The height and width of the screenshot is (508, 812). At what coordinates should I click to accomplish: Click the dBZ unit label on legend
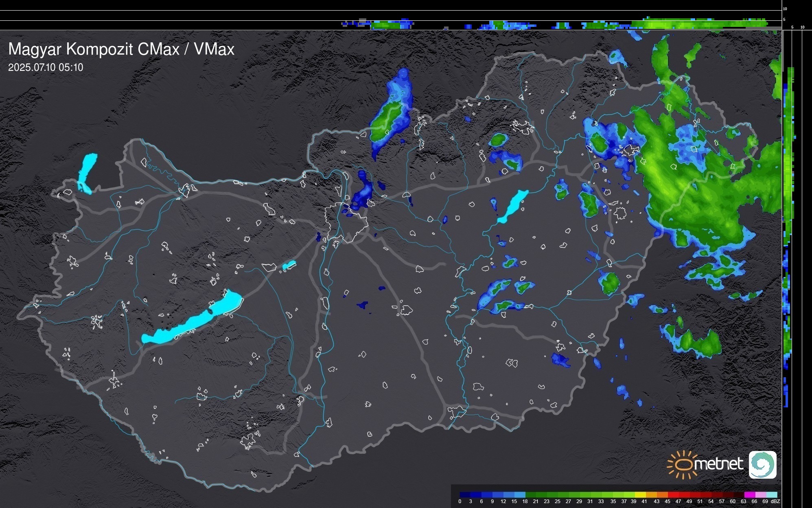(x=775, y=501)
